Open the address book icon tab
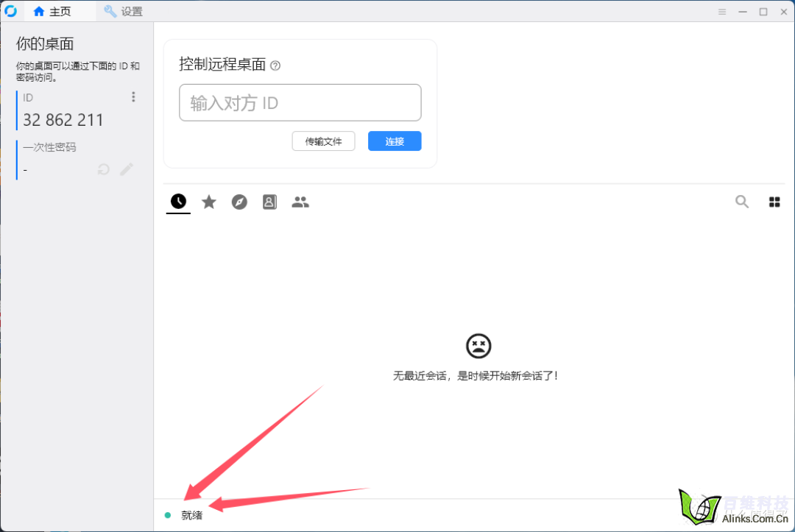The image size is (795, 532). click(x=269, y=202)
